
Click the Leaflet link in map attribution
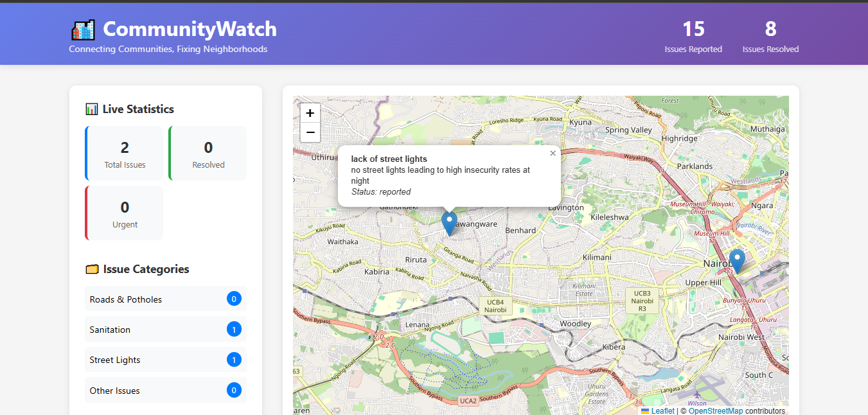pos(662,411)
